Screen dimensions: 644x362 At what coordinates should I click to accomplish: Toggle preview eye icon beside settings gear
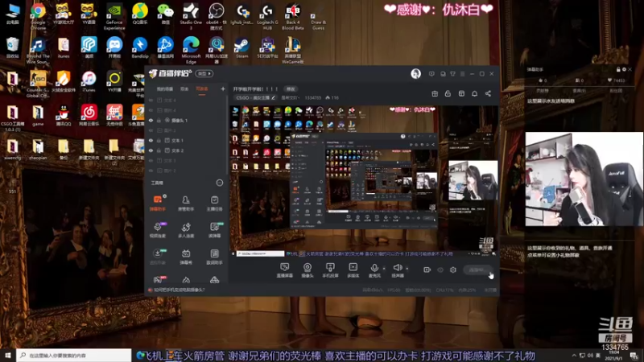click(x=440, y=269)
